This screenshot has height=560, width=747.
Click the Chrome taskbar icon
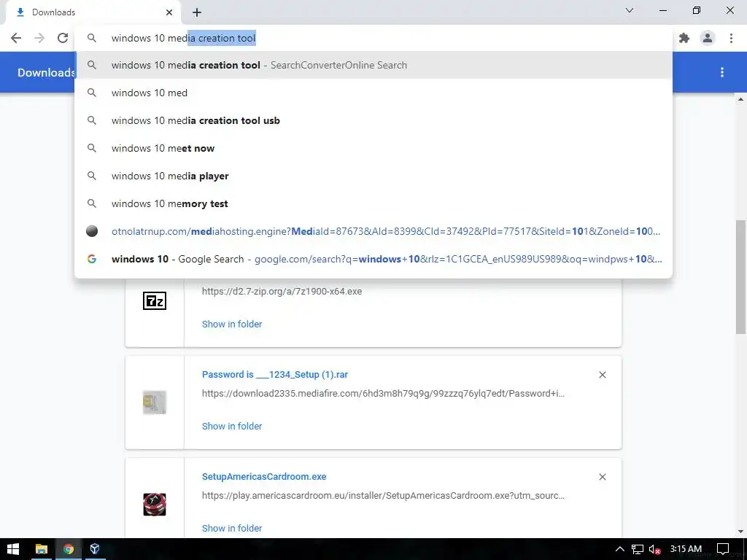(69, 549)
